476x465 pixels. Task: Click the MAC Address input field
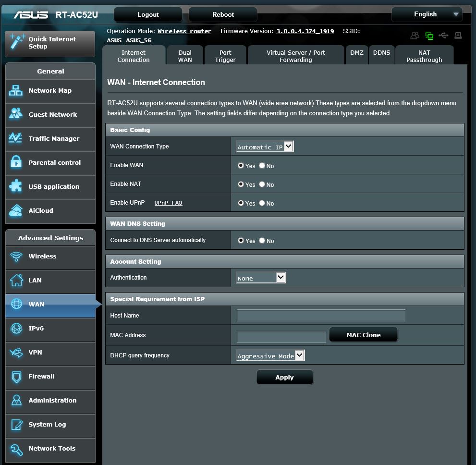(281, 337)
